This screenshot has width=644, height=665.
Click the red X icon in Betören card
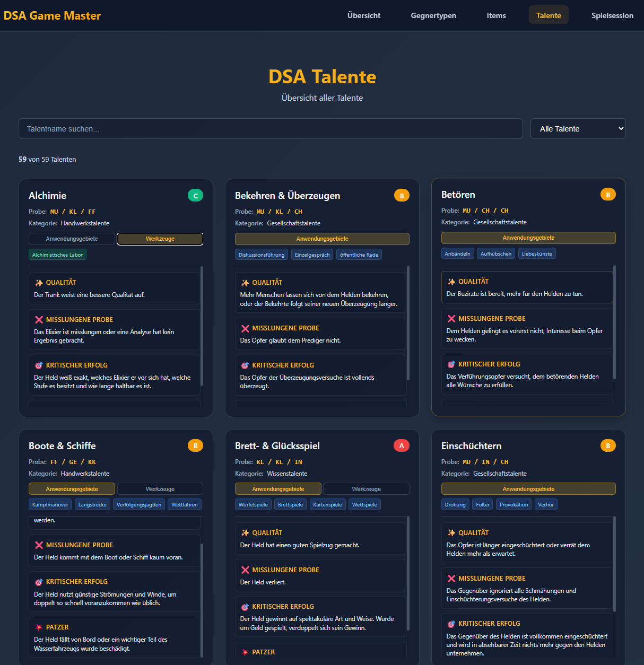(x=451, y=319)
